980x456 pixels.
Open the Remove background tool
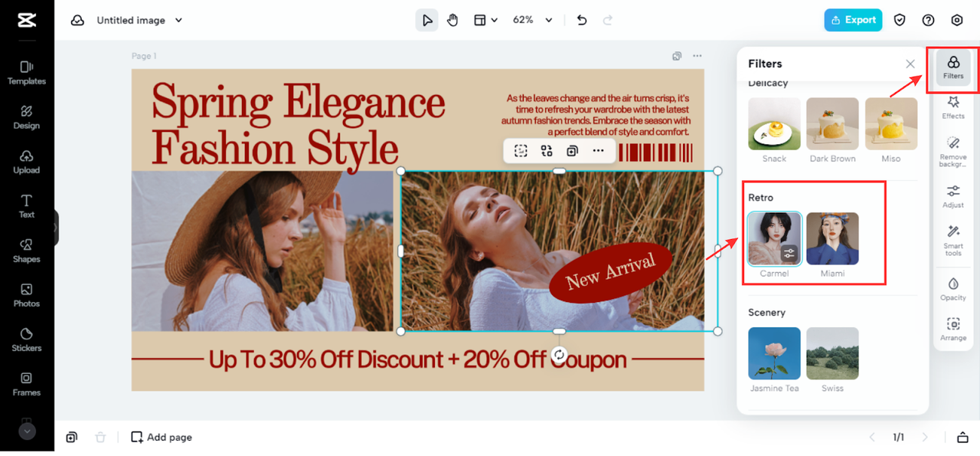tap(953, 152)
